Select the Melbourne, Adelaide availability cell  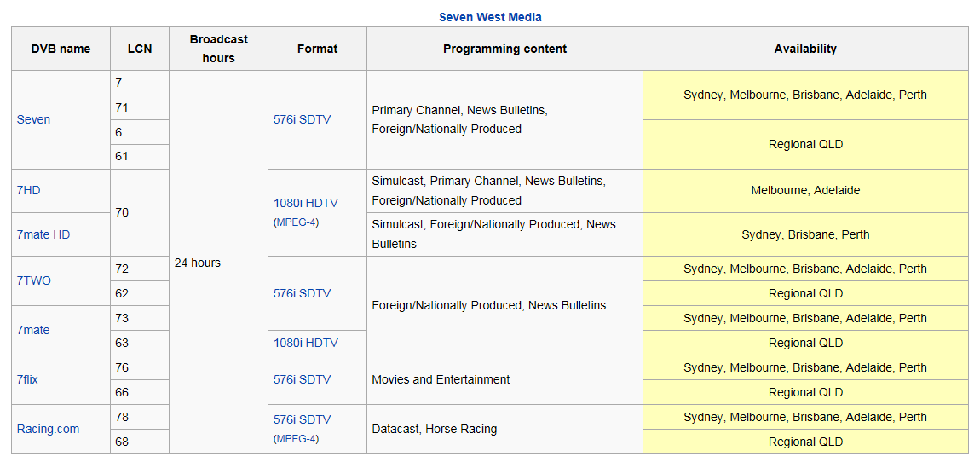point(805,190)
